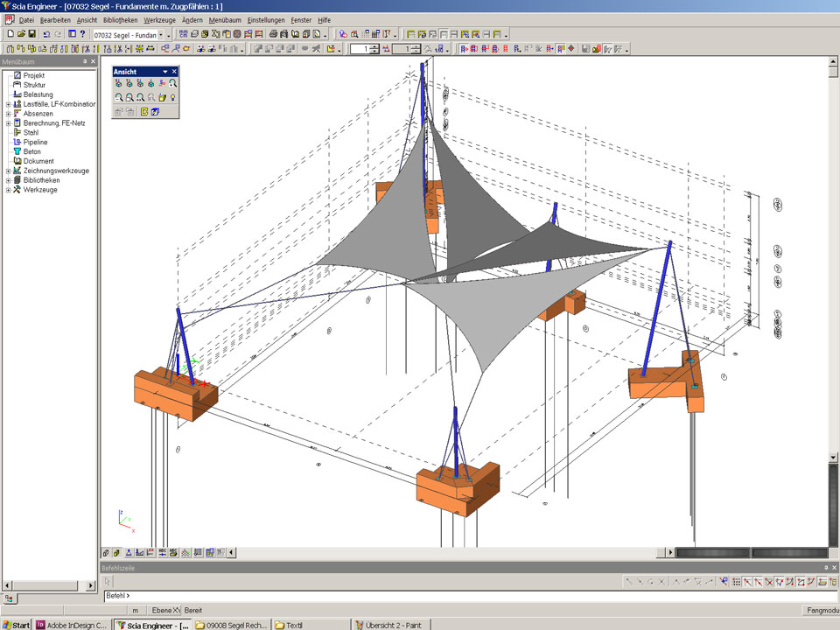Viewport: 840px width, 630px height.
Task: Click the vertical scrollbar up arrow of viewport
Action: pos(833,63)
